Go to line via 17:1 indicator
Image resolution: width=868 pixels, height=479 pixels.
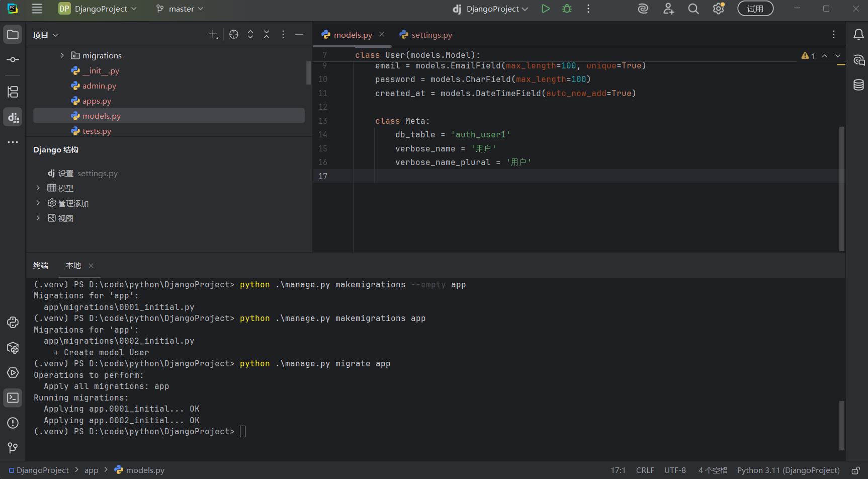click(618, 470)
